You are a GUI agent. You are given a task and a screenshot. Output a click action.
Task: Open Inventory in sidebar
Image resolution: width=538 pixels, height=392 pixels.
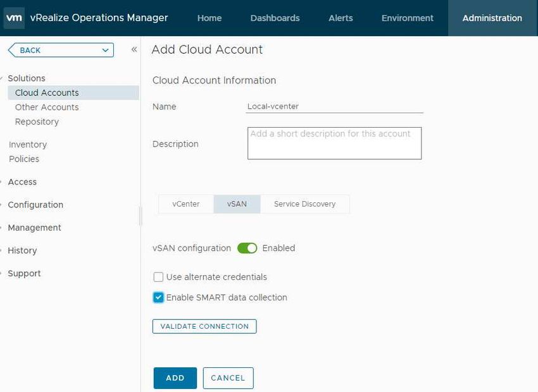coord(28,145)
